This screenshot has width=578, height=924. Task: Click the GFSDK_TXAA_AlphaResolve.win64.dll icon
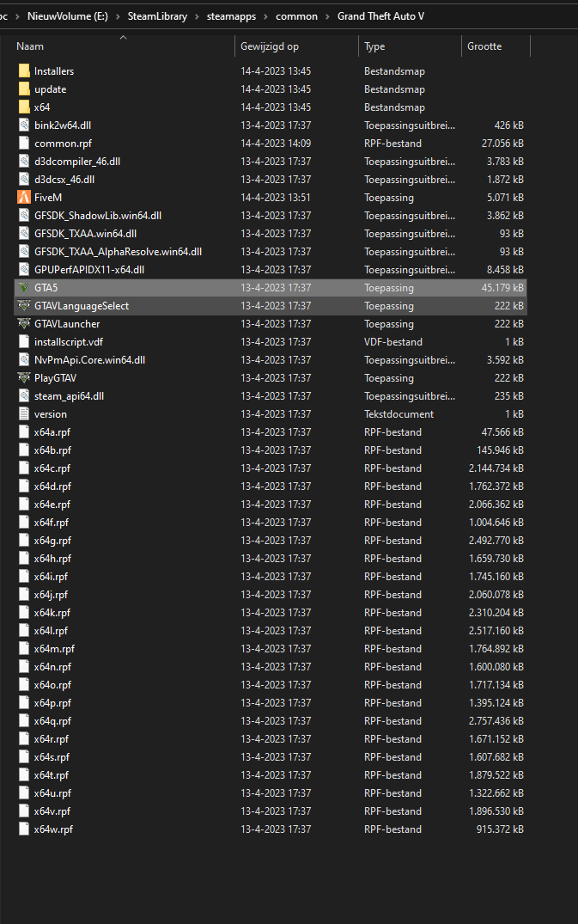coord(24,252)
